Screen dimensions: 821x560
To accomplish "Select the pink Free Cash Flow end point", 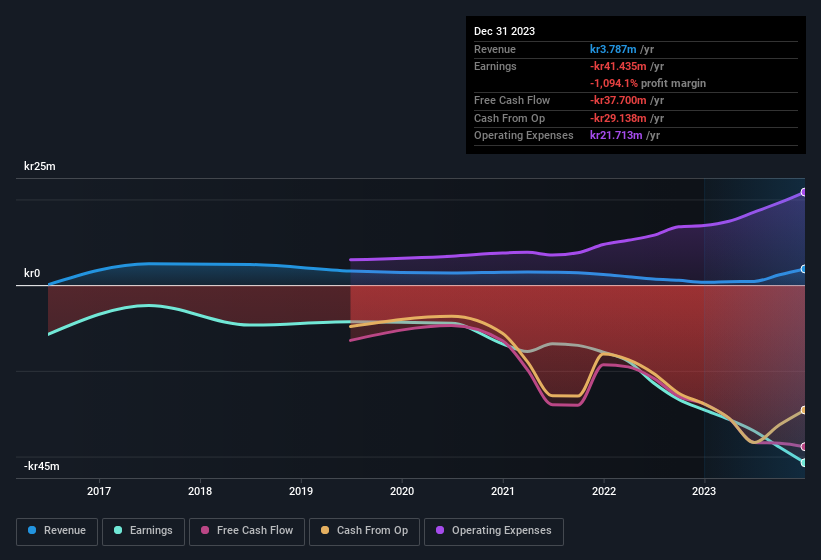I will pos(804,446).
